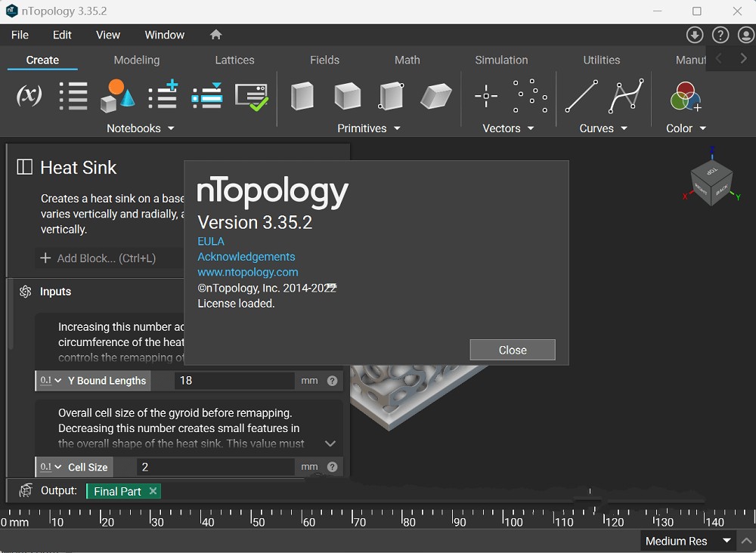The image size is (756, 553).
Task: Open the user account icon
Action: click(746, 35)
